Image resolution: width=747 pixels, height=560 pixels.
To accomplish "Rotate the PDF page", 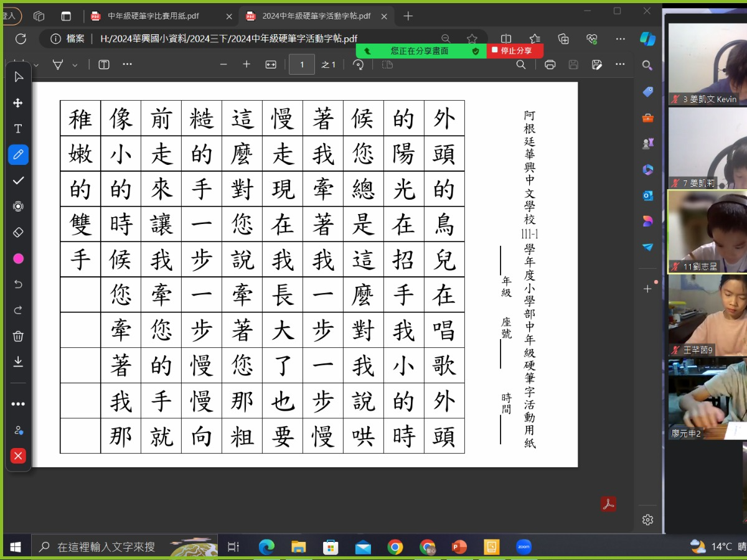I will 358,65.
